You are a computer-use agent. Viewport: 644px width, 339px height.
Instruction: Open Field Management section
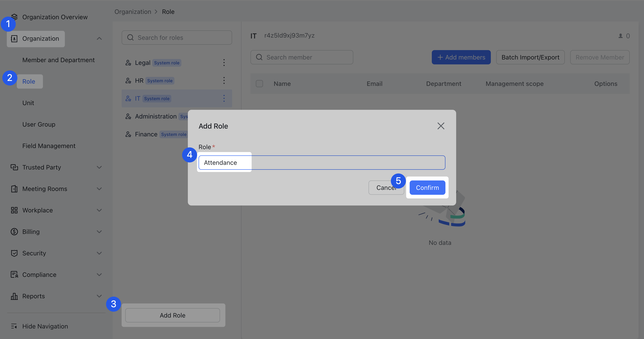[49, 146]
